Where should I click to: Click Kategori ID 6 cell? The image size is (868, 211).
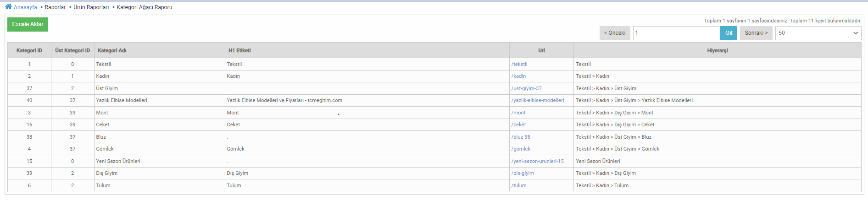(29, 185)
